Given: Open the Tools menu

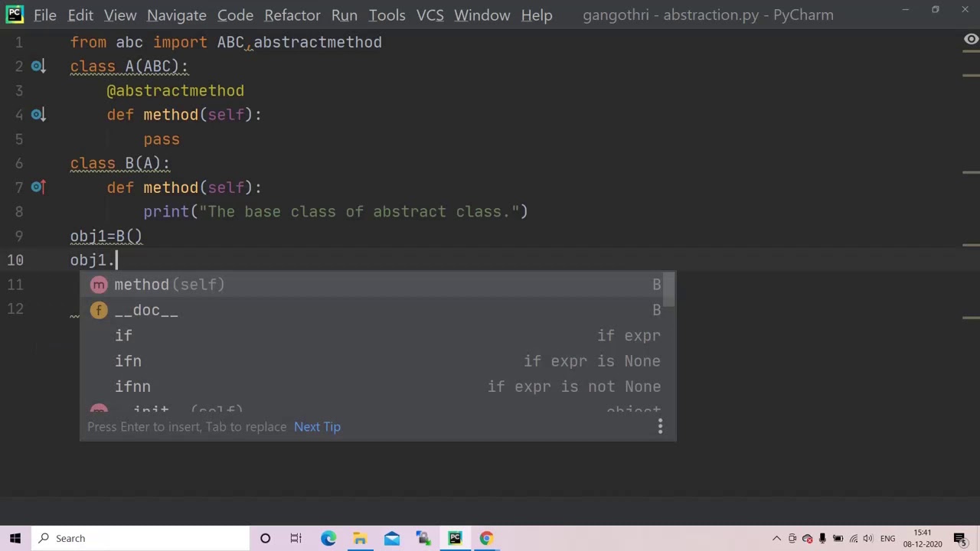Looking at the screenshot, I should 387,15.
